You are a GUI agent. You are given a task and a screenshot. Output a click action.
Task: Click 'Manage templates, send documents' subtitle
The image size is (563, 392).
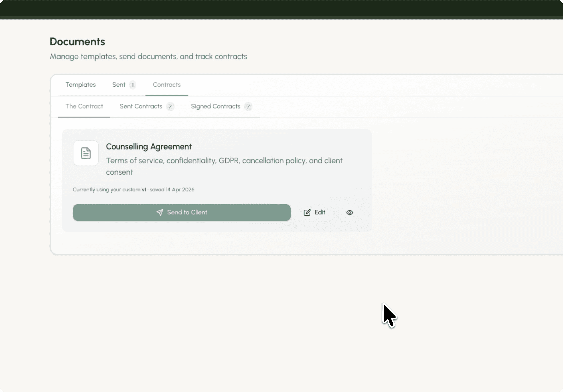pos(148,57)
